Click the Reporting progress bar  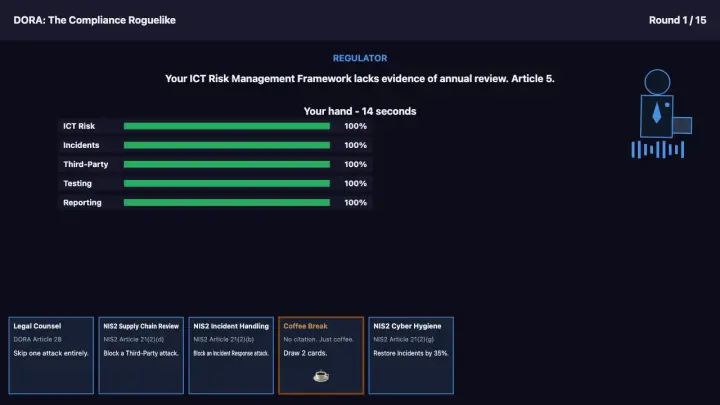(x=227, y=202)
